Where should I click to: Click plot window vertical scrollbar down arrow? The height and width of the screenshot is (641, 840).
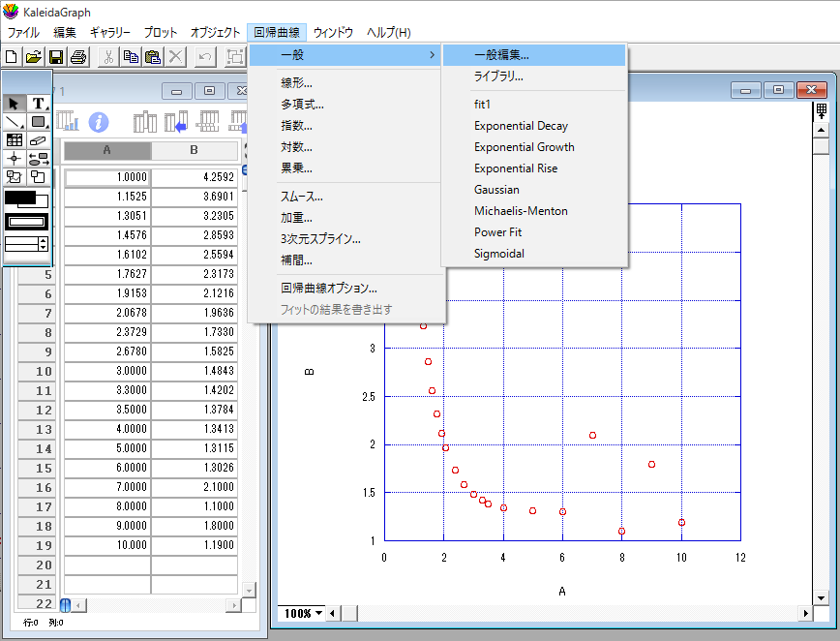[x=822, y=598]
